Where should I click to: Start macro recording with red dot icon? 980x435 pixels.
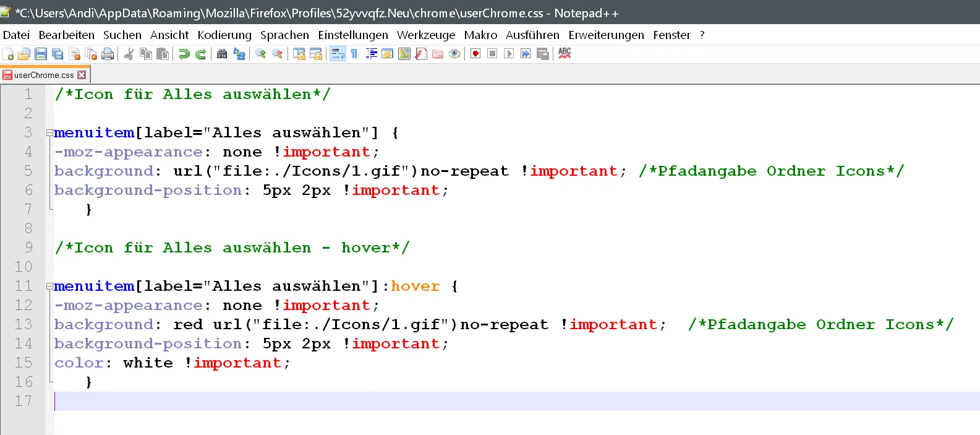[475, 54]
